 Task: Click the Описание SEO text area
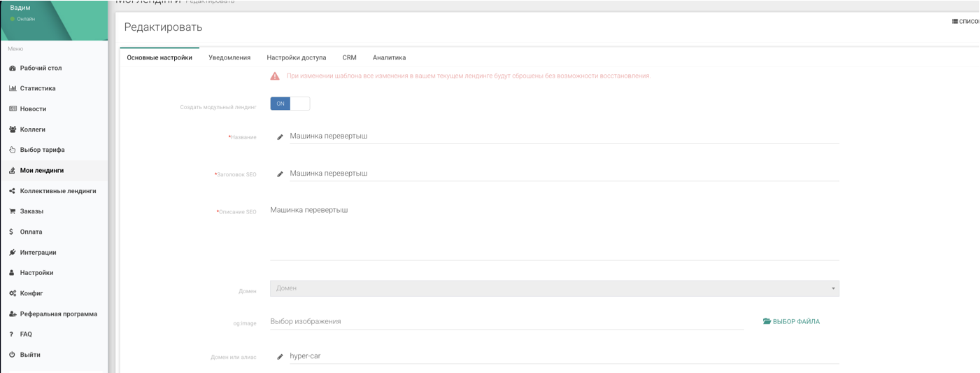point(554,231)
